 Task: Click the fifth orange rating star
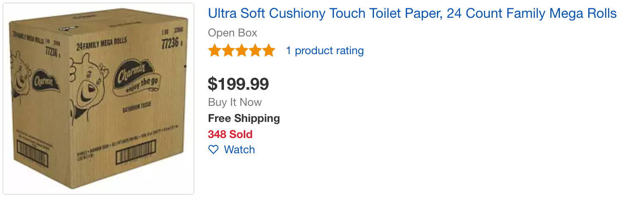tap(269, 51)
